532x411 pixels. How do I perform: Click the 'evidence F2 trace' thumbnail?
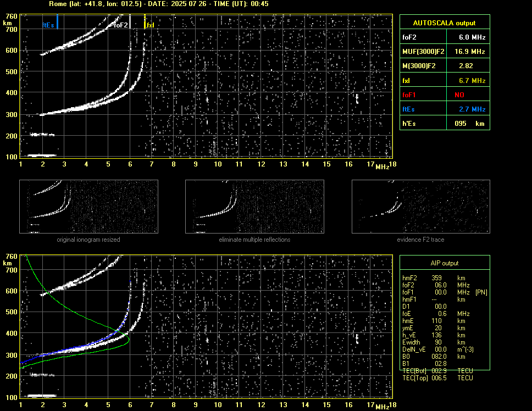[421, 207]
